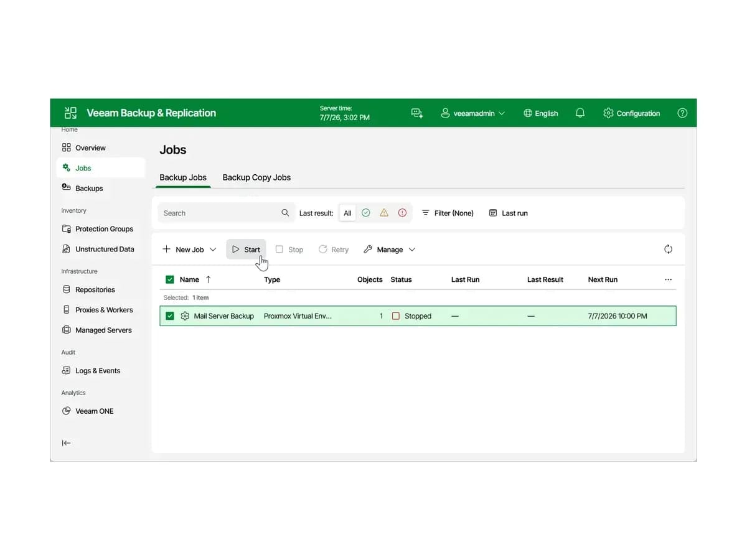Screen dimensions: 747x560
Task: Sort by the Status column header
Action: 401,279
